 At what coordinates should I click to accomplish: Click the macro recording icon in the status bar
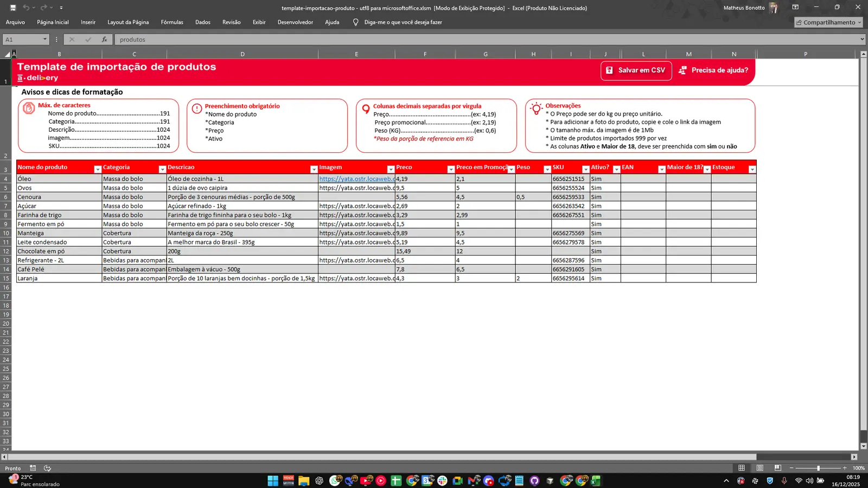click(33, 468)
